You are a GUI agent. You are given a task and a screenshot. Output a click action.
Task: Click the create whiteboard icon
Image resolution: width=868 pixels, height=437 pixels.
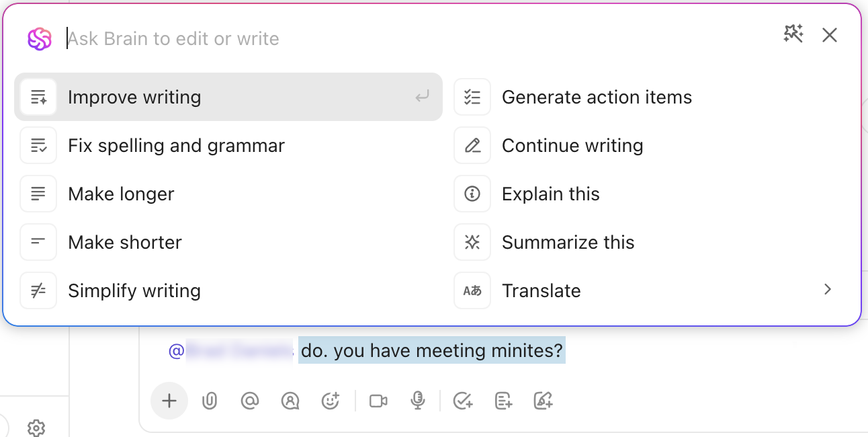(x=543, y=401)
